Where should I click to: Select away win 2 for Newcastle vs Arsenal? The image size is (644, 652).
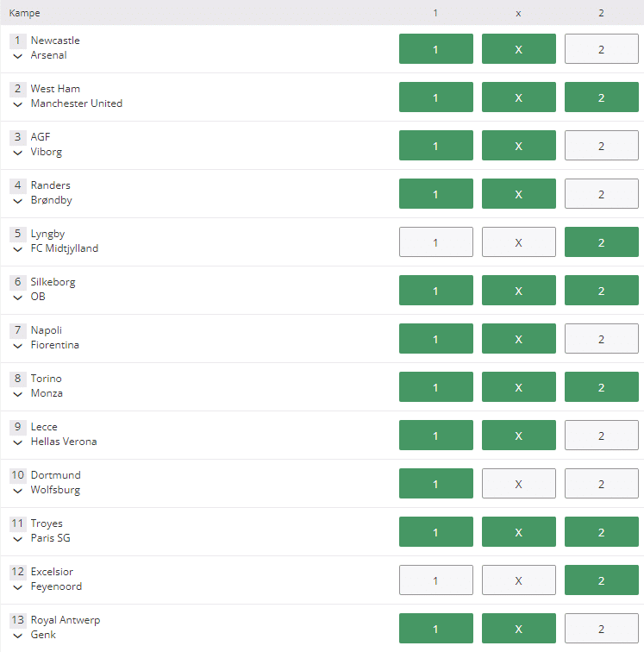point(601,48)
